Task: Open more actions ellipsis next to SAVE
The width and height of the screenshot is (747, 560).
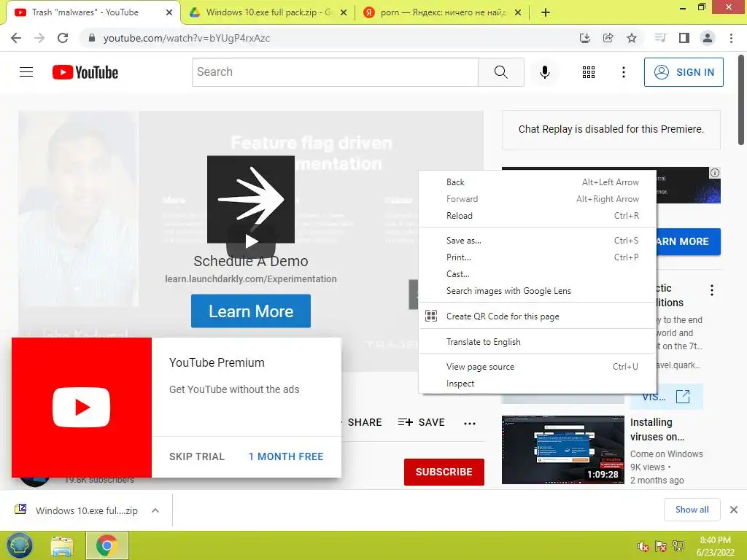Action: (470, 424)
